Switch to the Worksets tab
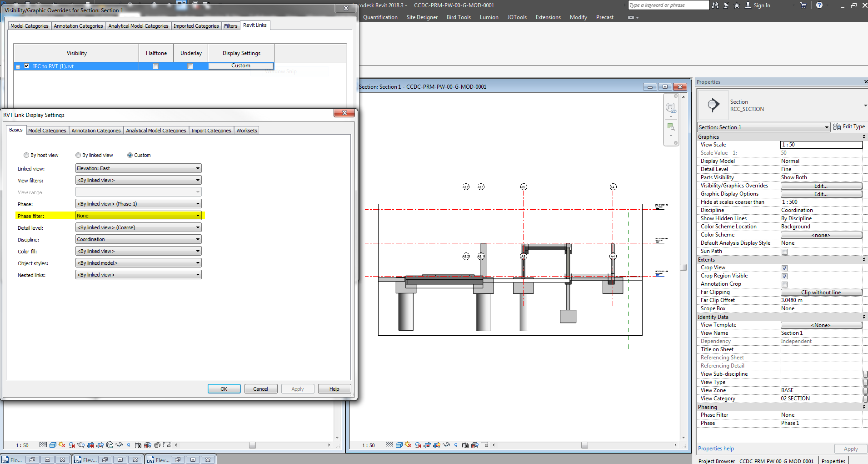868x464 pixels. tap(246, 131)
